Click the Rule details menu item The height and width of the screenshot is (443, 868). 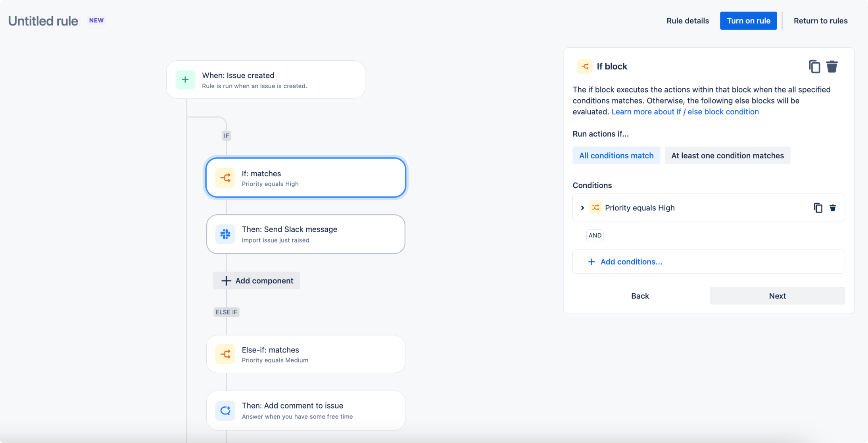(x=687, y=21)
